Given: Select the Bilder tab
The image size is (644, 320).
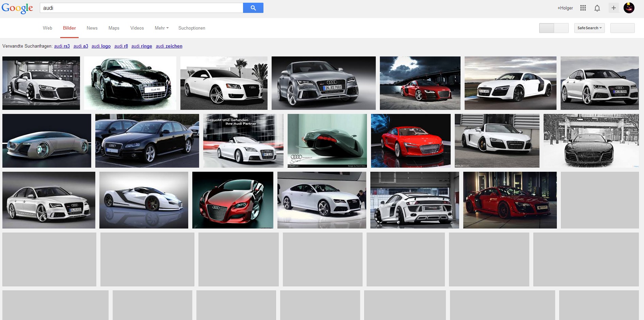Looking at the screenshot, I should (x=69, y=28).
